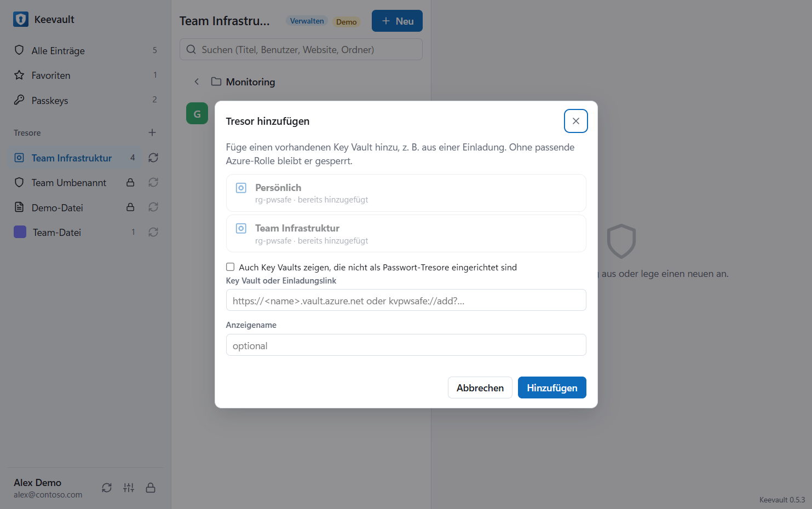This screenshot has width=812, height=509.
Task: Click the Verwalten badge
Action: (x=307, y=21)
